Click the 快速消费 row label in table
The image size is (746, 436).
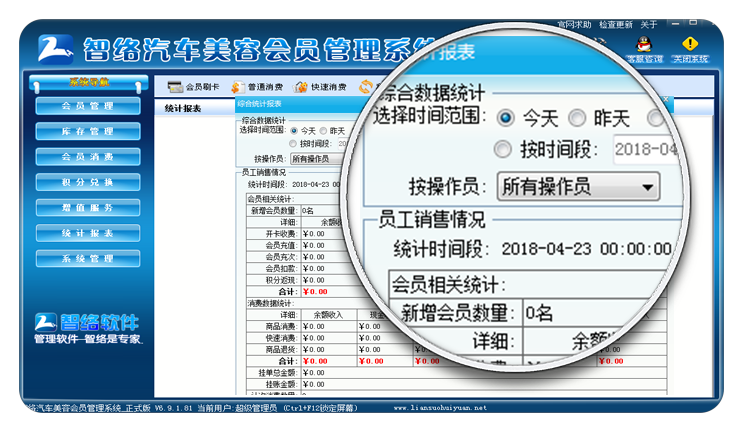(281, 338)
